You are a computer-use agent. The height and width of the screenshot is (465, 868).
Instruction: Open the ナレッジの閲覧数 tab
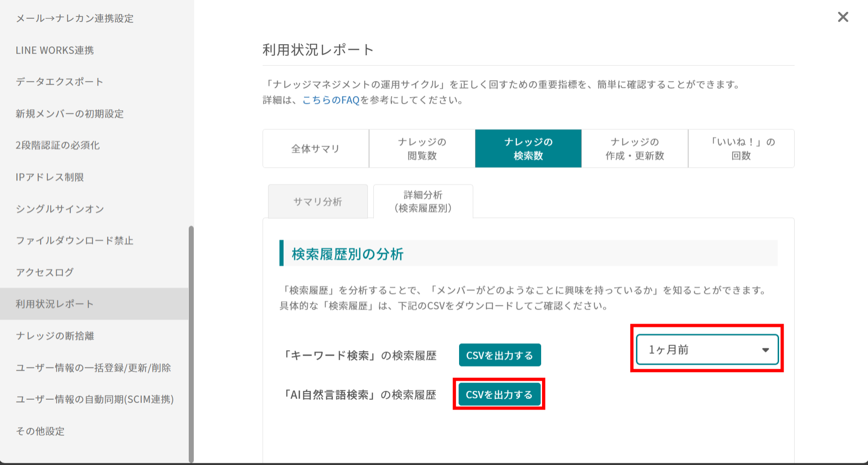click(x=421, y=148)
